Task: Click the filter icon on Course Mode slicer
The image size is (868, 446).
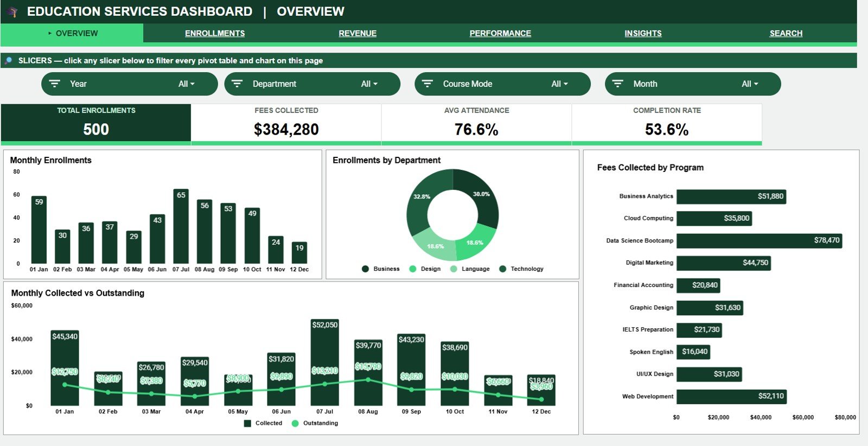Action: click(x=427, y=84)
